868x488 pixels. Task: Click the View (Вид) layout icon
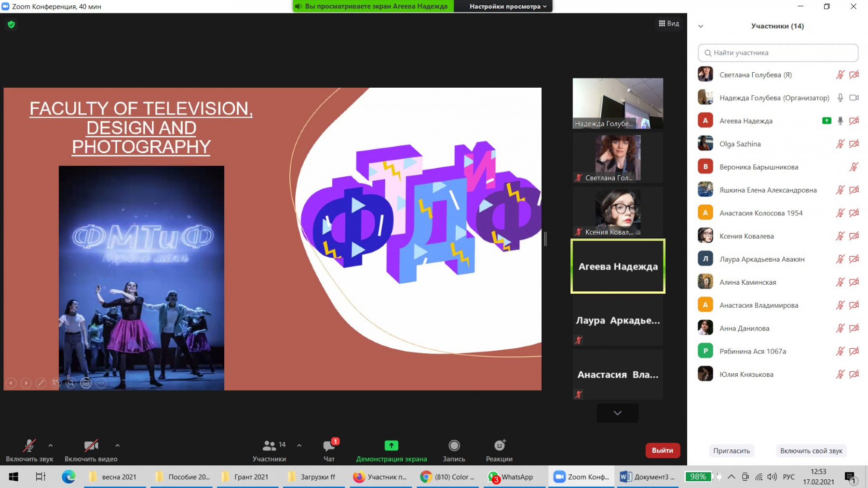668,24
